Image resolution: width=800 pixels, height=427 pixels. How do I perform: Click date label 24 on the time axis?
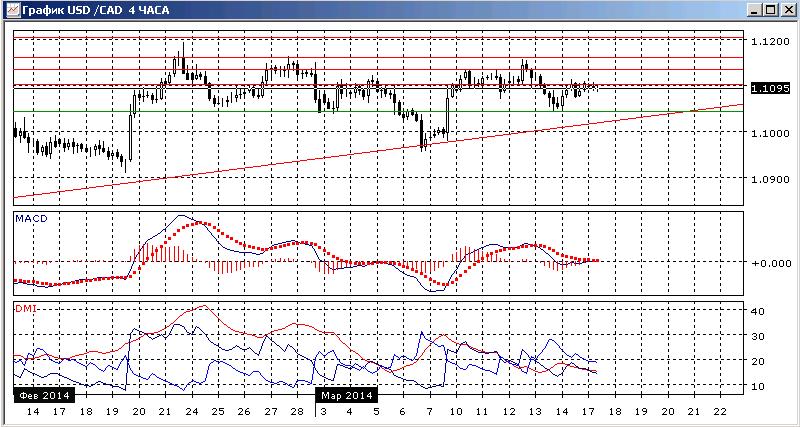click(x=191, y=411)
